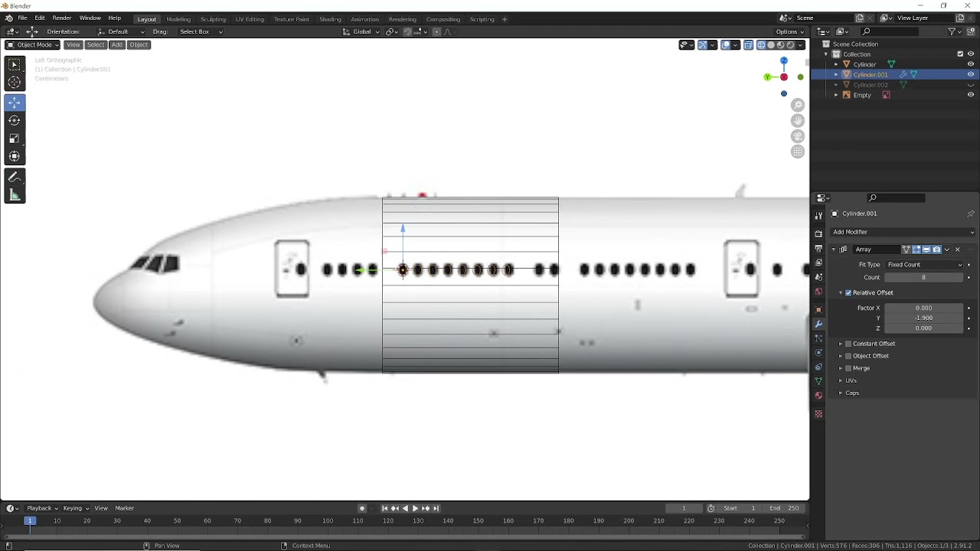
Task: Activate the Move tool
Action: click(15, 103)
